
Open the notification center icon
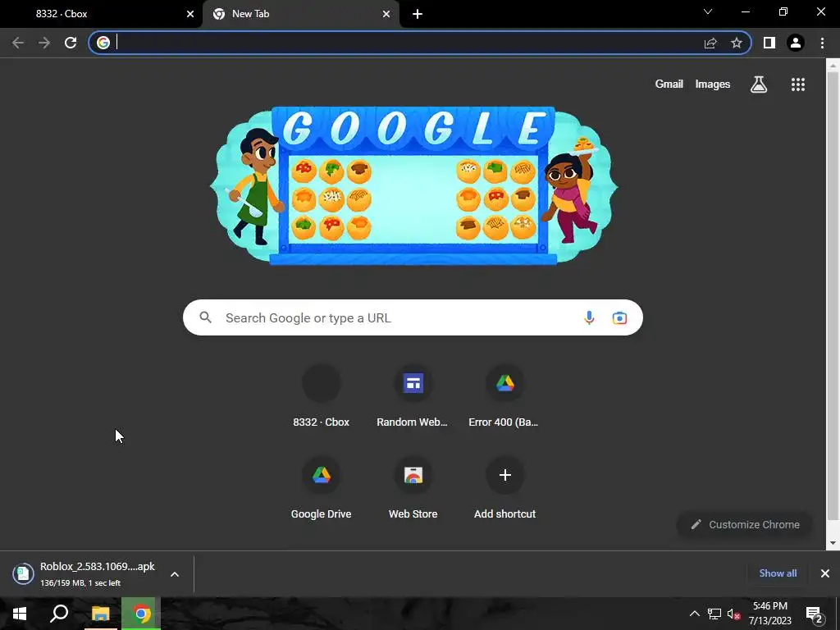(815, 614)
